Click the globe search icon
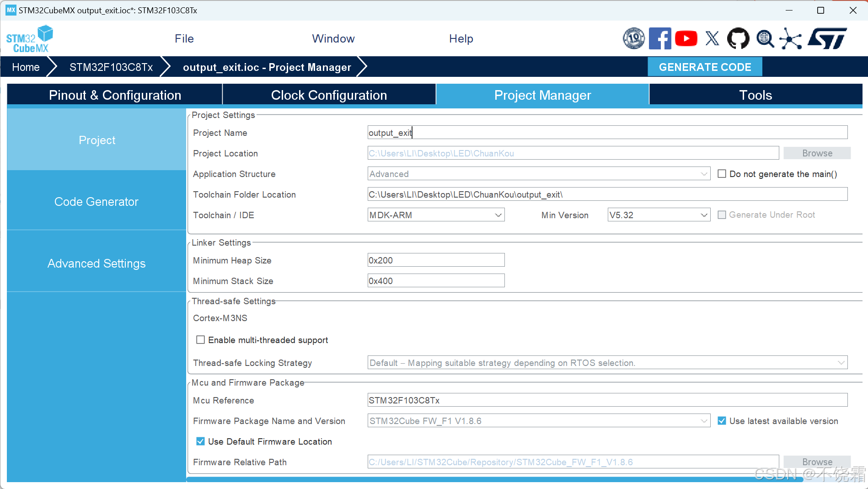Viewport: 868px width, 489px height. click(765, 38)
